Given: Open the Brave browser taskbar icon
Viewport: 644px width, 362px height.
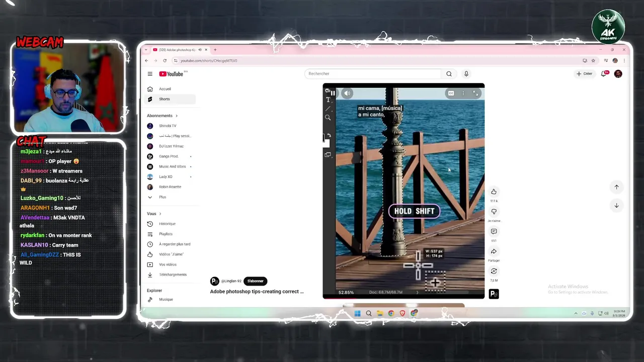Looking at the screenshot, I should pos(403,313).
